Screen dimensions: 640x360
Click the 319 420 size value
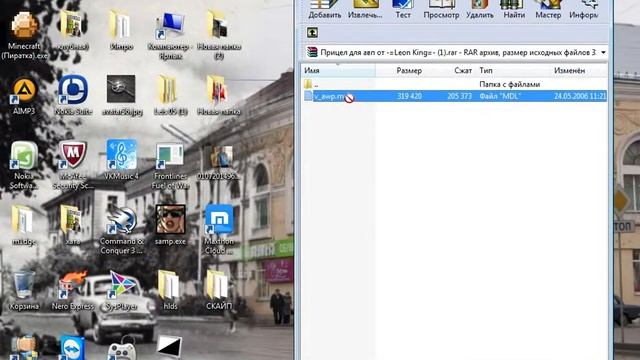409,96
